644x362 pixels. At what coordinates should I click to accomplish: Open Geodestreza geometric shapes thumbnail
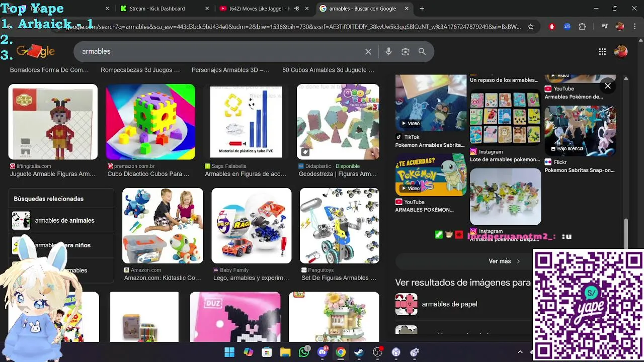point(338,122)
